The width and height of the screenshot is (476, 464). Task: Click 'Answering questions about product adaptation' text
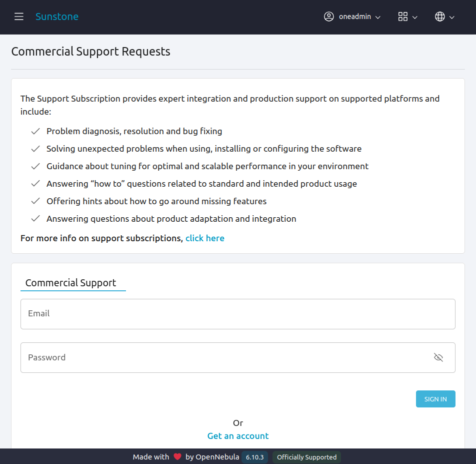click(171, 219)
